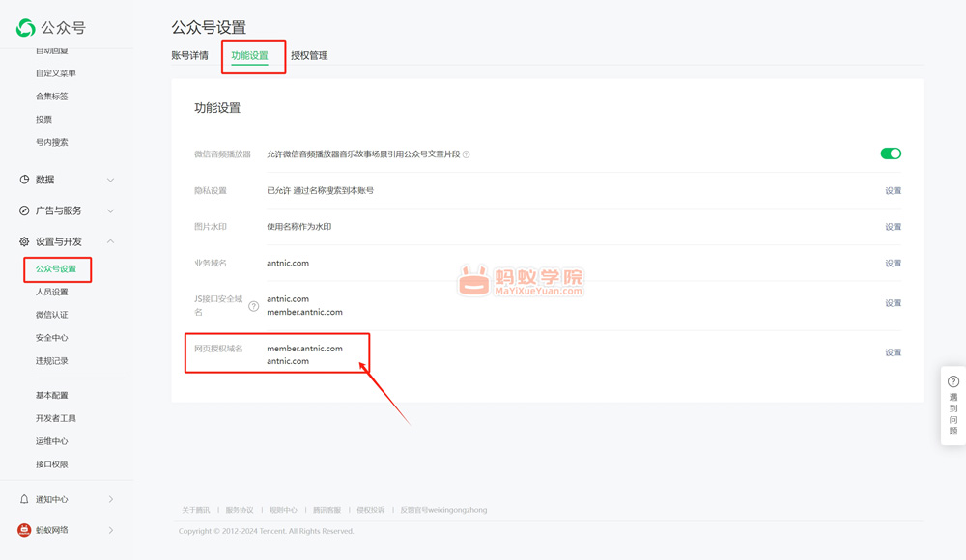Open 微信认证 in the sidebar

click(52, 315)
